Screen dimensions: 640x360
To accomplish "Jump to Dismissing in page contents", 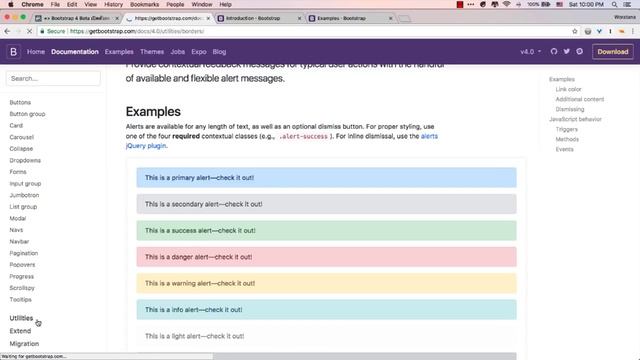I will pos(570,109).
